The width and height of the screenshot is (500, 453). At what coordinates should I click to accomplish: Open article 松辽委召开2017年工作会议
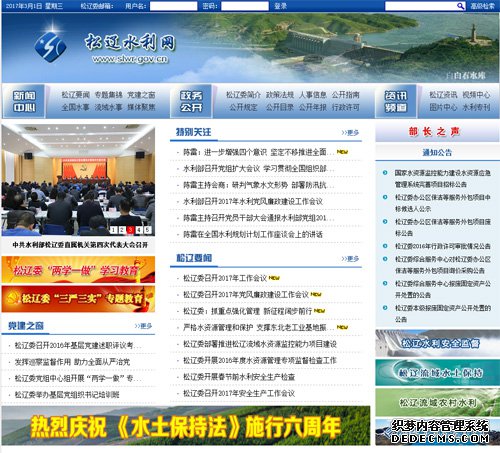point(225,278)
